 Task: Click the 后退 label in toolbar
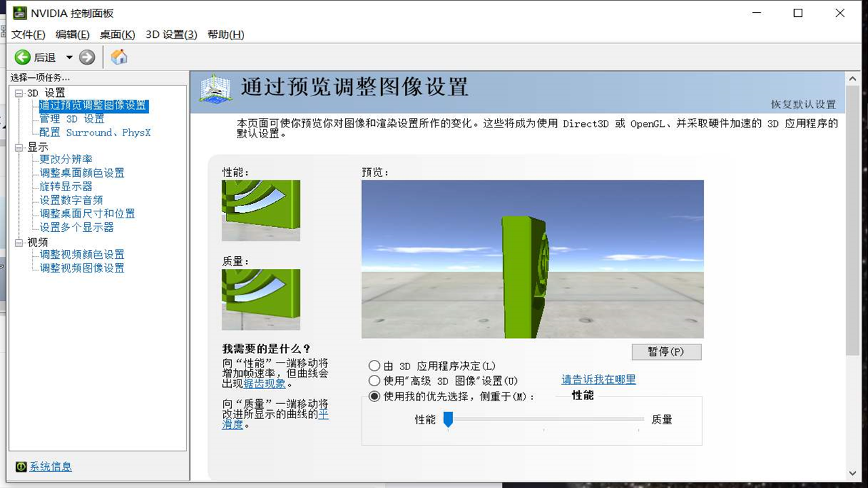(45, 58)
